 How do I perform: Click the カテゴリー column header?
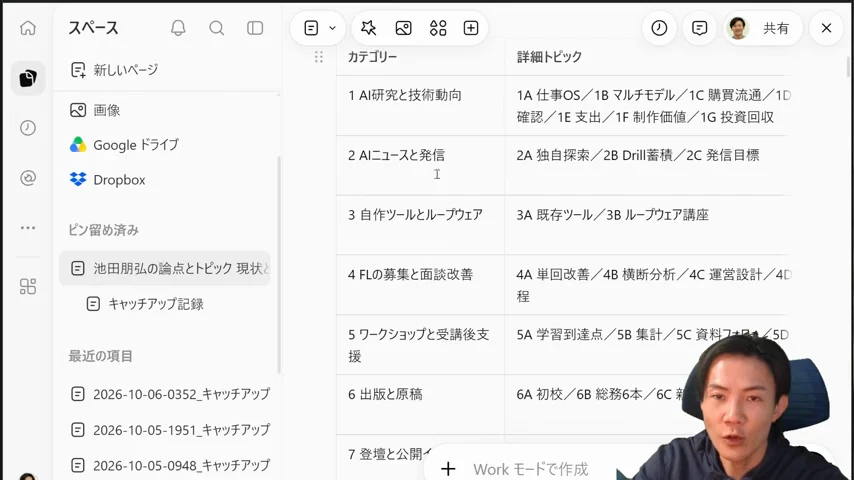[373, 57]
